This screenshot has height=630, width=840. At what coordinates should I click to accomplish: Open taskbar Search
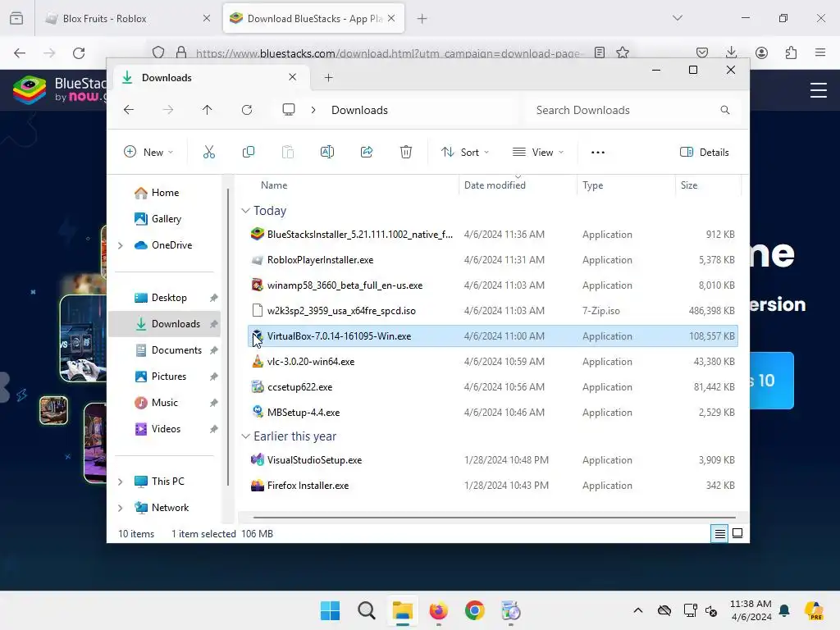tap(367, 610)
